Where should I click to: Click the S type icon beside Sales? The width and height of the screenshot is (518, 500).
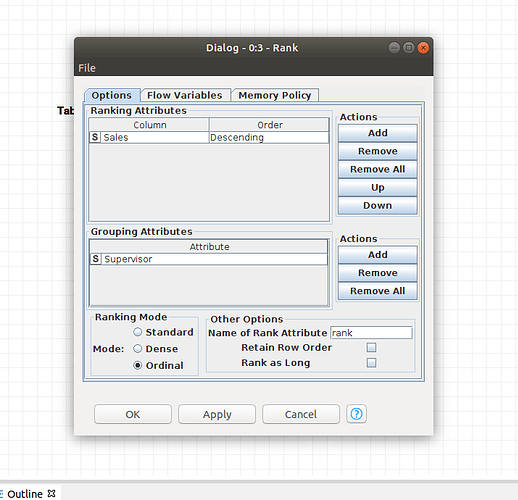point(95,137)
